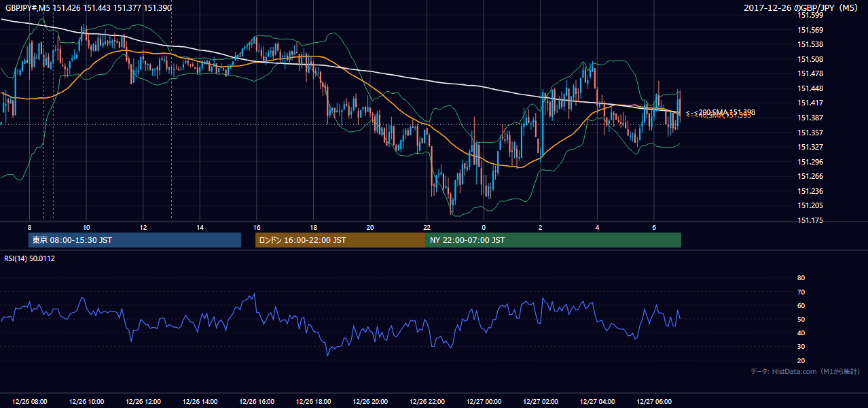
Task: Click hour tick 6 under the price chart
Action: click(x=653, y=227)
